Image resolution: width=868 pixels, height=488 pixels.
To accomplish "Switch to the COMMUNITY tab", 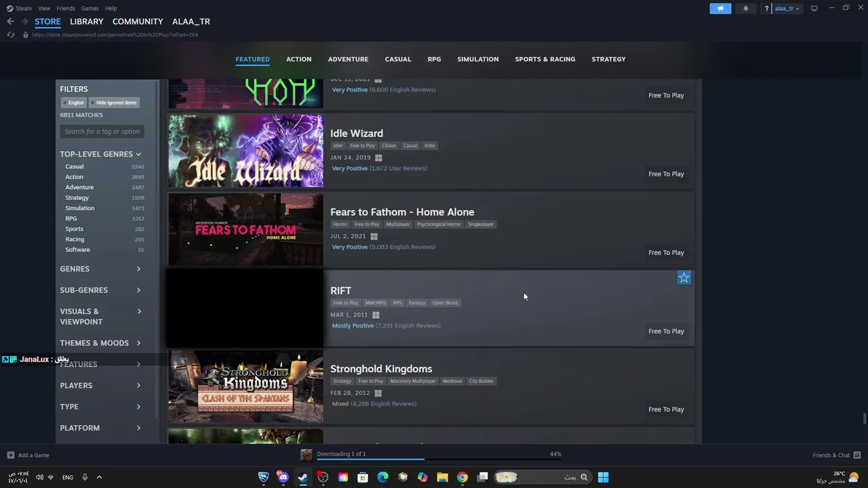I will 138,22.
